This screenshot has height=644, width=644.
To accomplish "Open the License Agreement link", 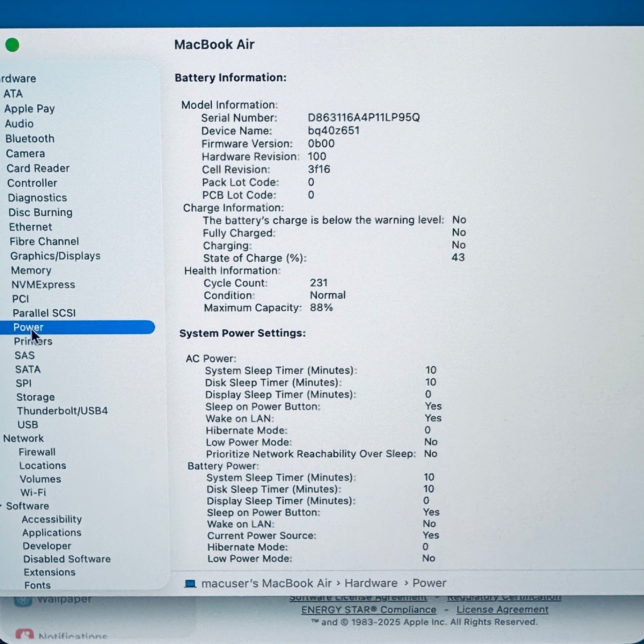I will tap(503, 610).
